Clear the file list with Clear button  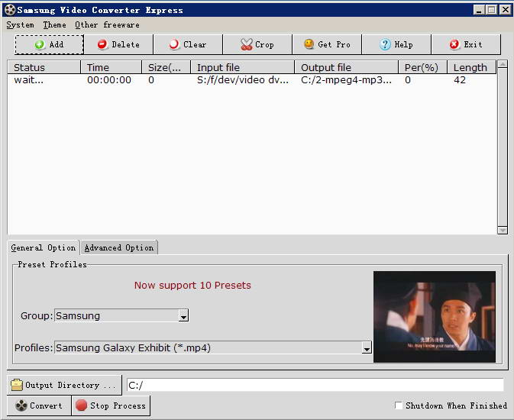(x=188, y=44)
